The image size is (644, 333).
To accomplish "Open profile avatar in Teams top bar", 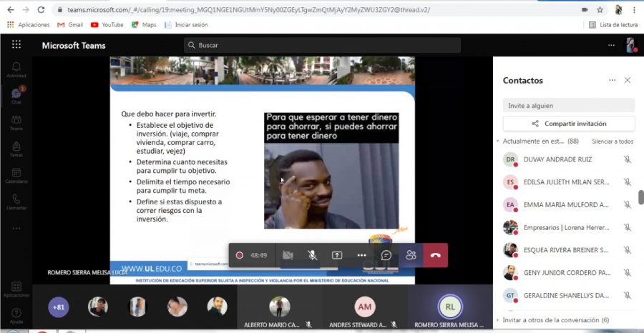I will 630,45.
